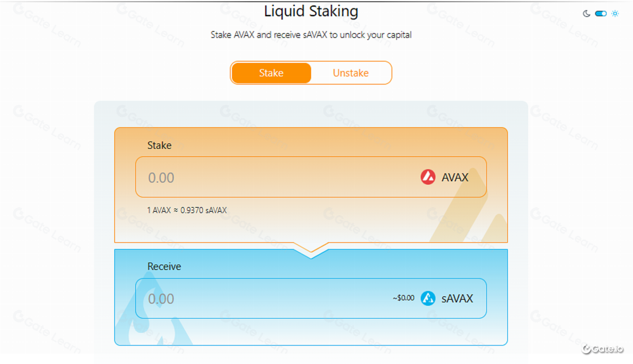
Task: Click the ~$0.00 USD value label
Action: [x=403, y=298]
